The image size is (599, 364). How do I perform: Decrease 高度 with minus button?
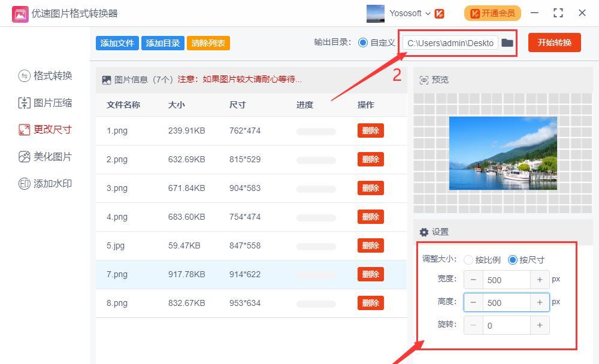coord(473,302)
